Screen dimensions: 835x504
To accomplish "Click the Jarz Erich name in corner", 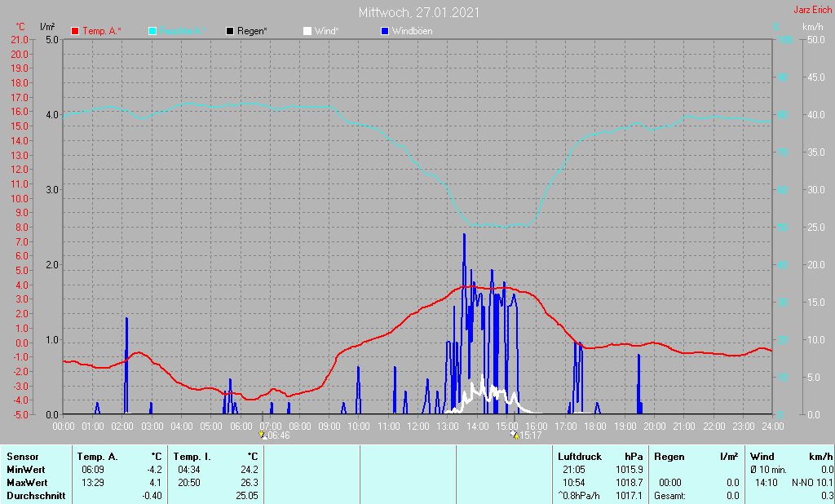I will coord(812,11).
